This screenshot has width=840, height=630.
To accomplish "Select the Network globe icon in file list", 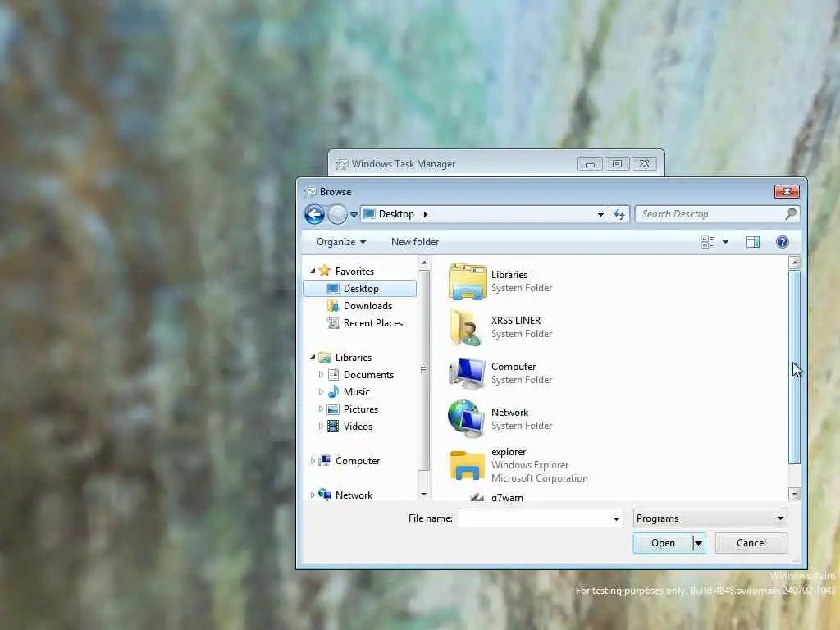I will click(x=467, y=419).
